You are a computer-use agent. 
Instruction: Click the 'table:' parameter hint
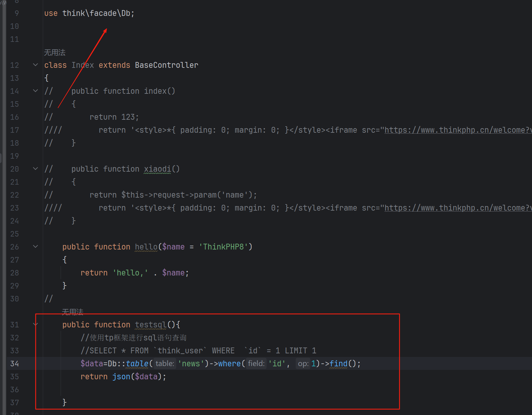tap(165, 364)
